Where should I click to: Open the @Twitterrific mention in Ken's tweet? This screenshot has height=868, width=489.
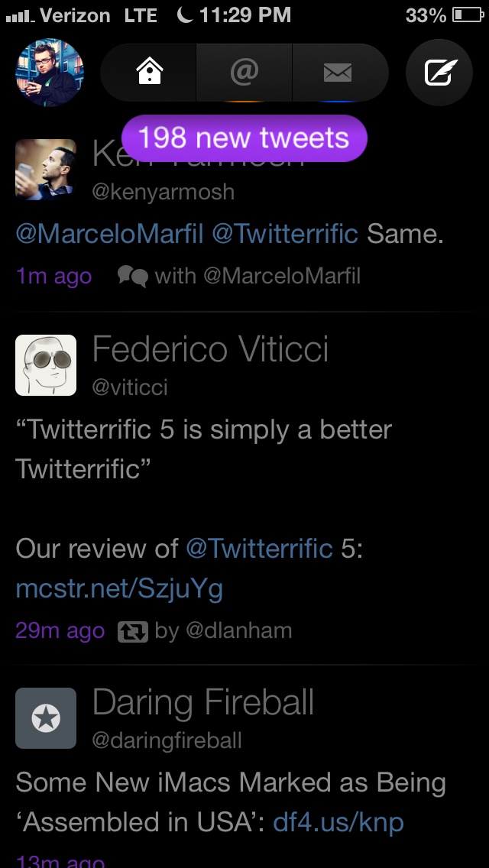[x=285, y=234]
